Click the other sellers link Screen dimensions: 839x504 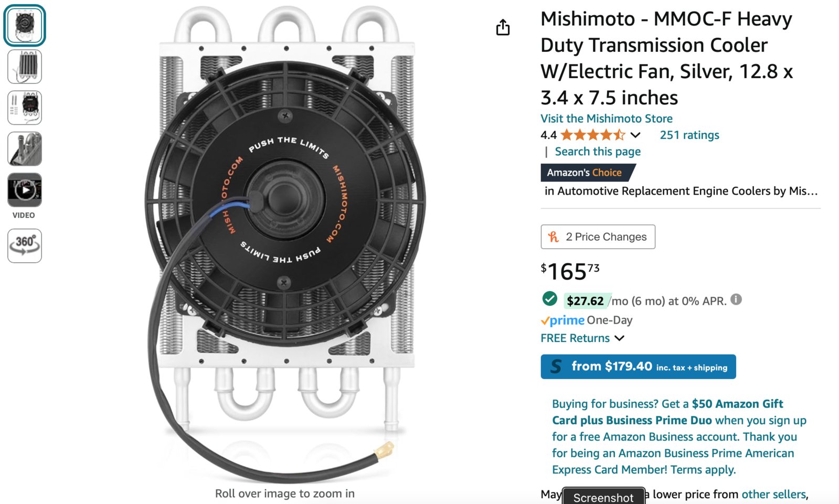click(773, 494)
